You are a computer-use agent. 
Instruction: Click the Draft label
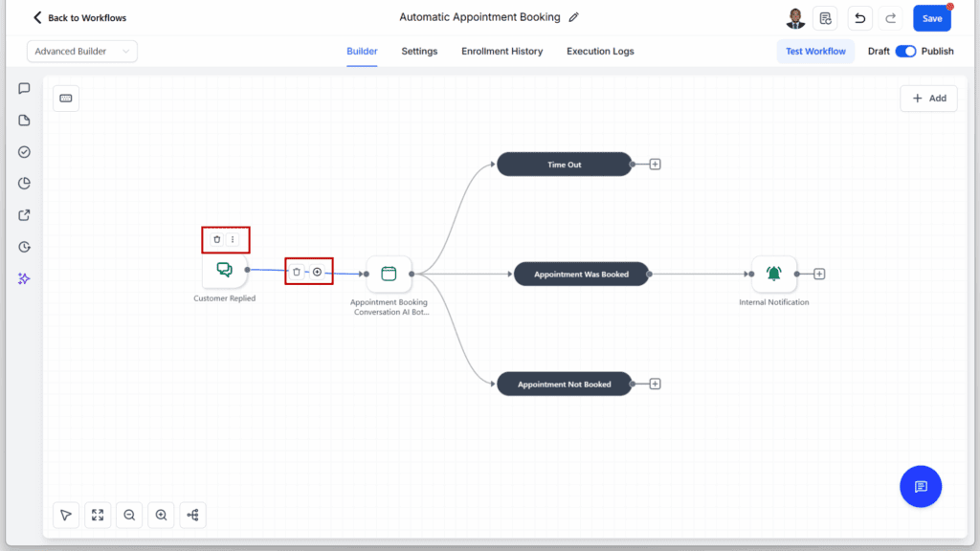pyautogui.click(x=879, y=52)
